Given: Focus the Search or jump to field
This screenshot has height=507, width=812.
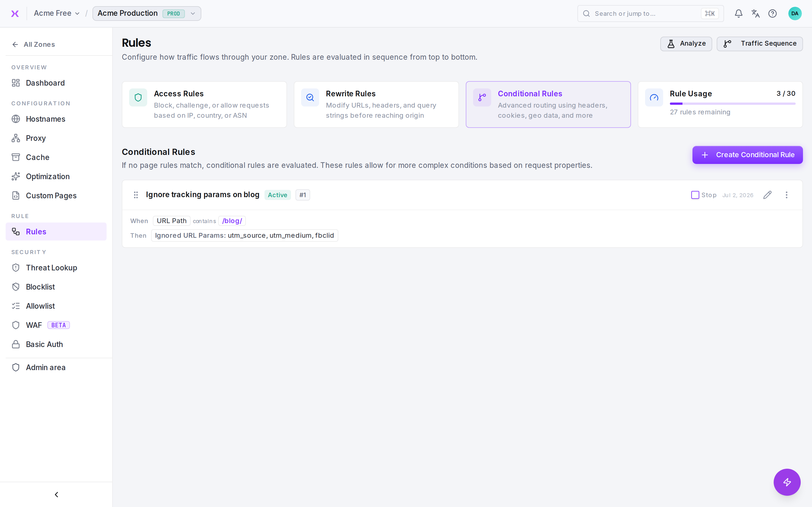Looking at the screenshot, I should point(650,14).
